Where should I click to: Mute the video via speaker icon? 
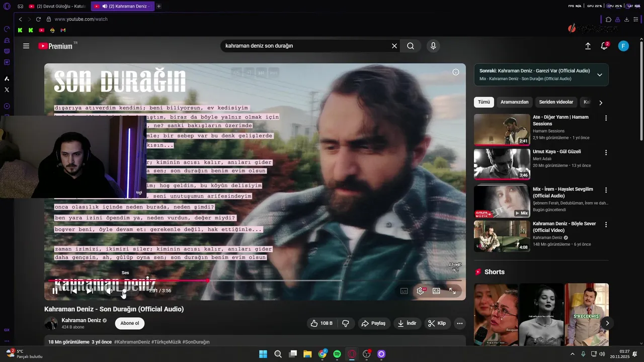(x=108, y=291)
